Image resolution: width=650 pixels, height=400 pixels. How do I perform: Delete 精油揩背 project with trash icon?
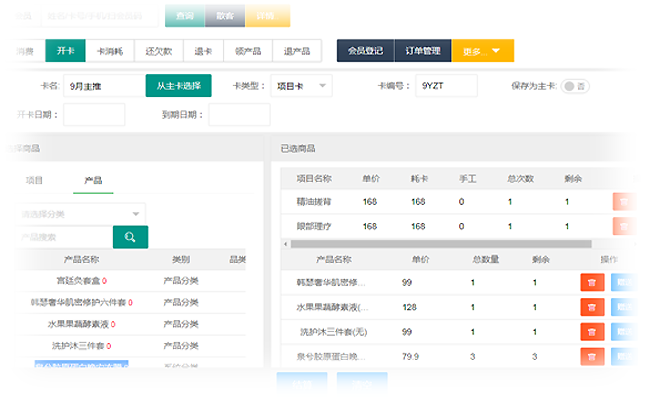click(622, 201)
